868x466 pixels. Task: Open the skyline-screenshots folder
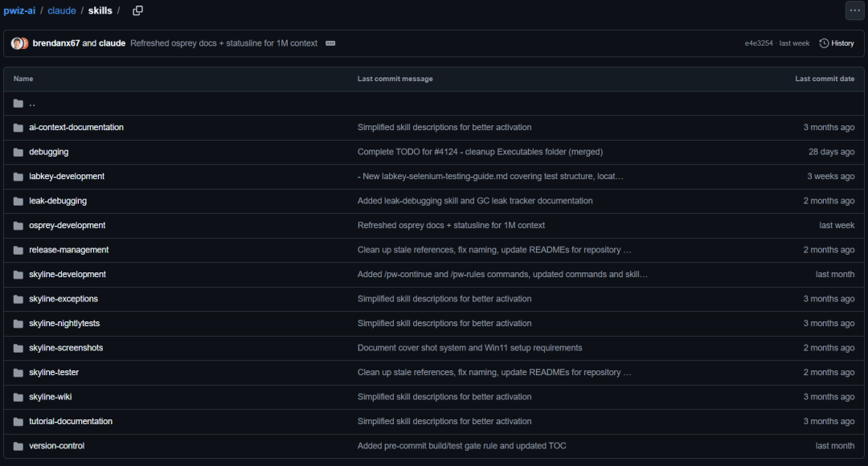[x=66, y=348]
